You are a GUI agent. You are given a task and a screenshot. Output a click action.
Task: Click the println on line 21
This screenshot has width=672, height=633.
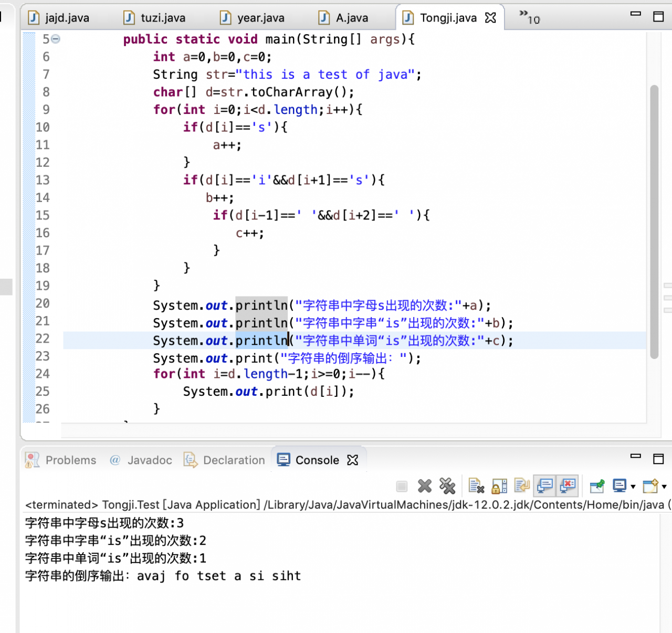(x=261, y=323)
